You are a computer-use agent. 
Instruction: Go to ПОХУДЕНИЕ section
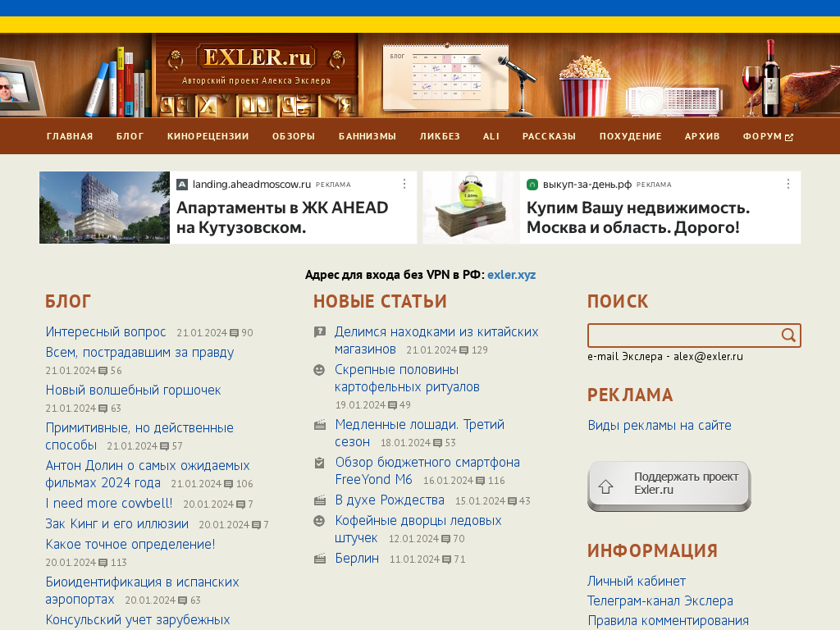tap(631, 136)
